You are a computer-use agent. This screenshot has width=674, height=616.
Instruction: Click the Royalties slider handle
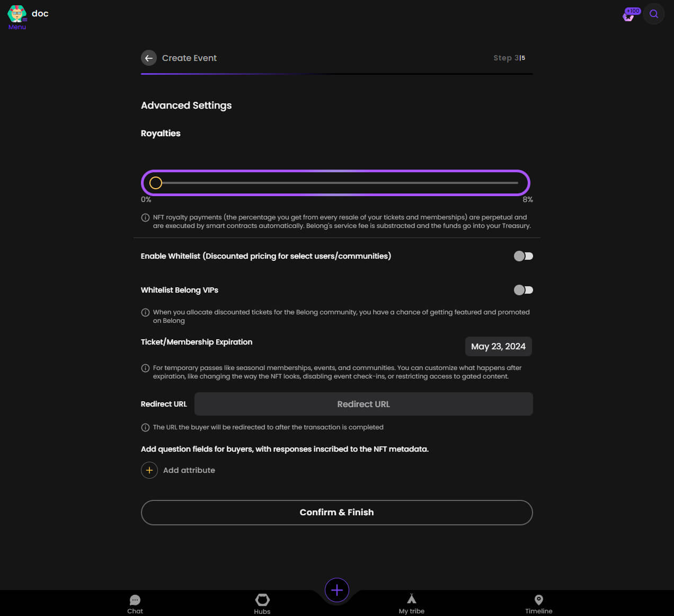[x=156, y=183]
